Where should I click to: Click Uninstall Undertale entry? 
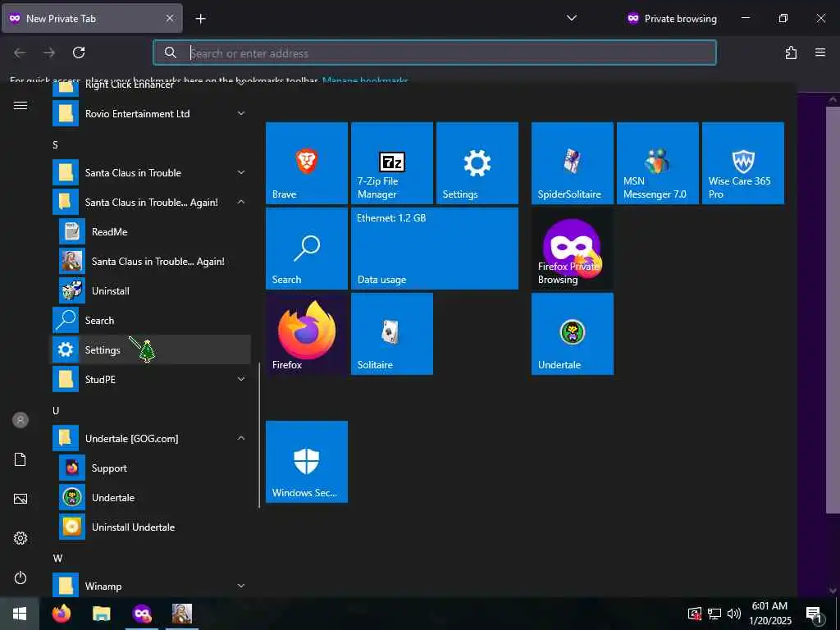(151, 527)
